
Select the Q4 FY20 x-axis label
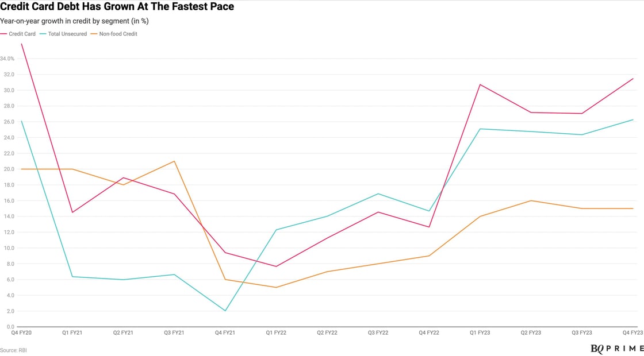click(21, 332)
